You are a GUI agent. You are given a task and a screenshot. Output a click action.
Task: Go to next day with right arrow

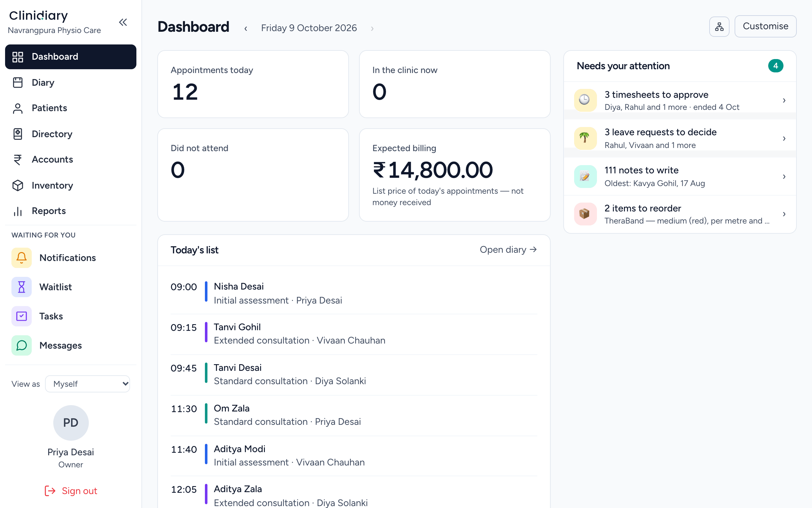click(x=372, y=29)
